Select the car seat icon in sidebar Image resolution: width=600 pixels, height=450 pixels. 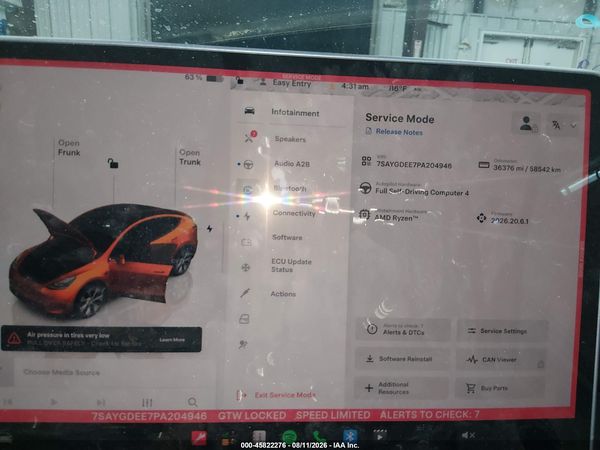244,319
